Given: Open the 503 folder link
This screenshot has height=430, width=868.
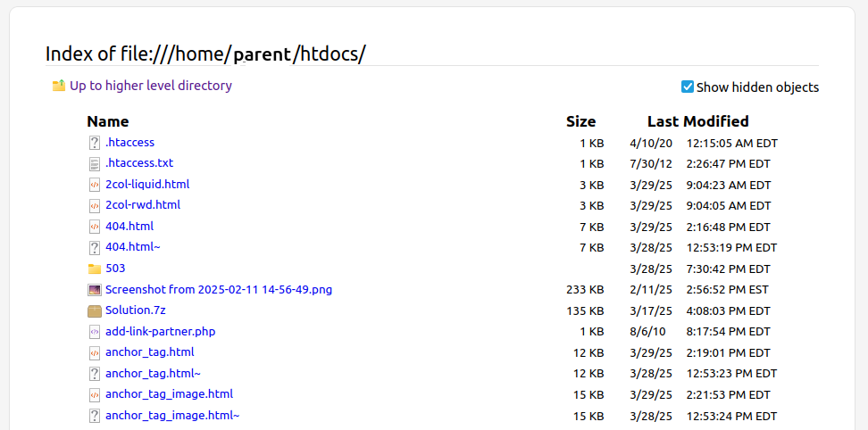Looking at the screenshot, I should [115, 268].
